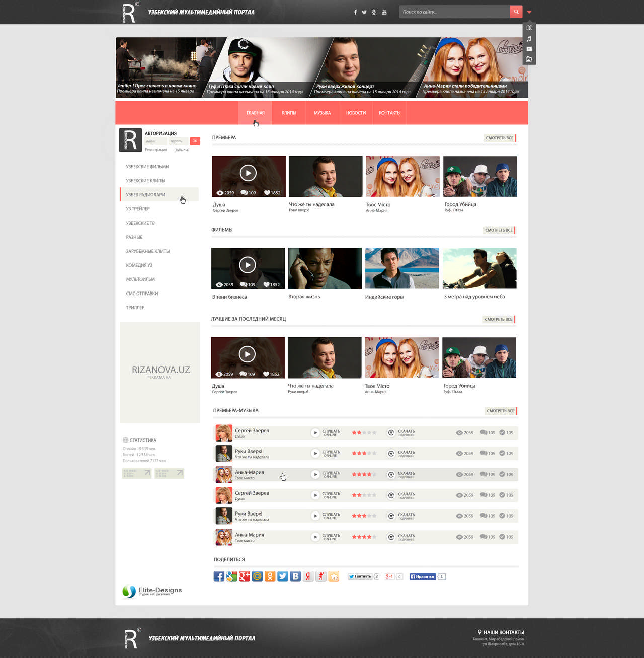Image resolution: width=644 pixels, height=658 pixels.
Task: Set star rating on first Анна-Мария track
Action: [x=364, y=474]
